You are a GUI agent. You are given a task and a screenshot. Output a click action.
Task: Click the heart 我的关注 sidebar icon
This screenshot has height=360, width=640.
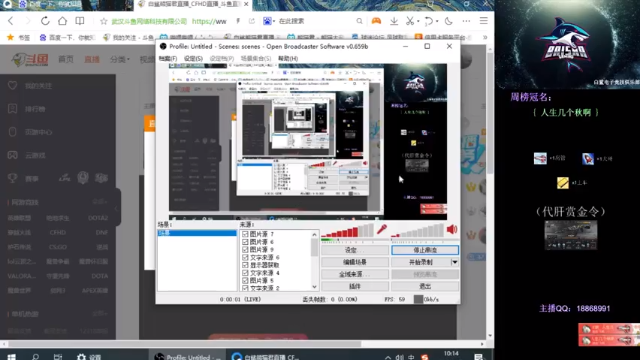(x=13, y=86)
